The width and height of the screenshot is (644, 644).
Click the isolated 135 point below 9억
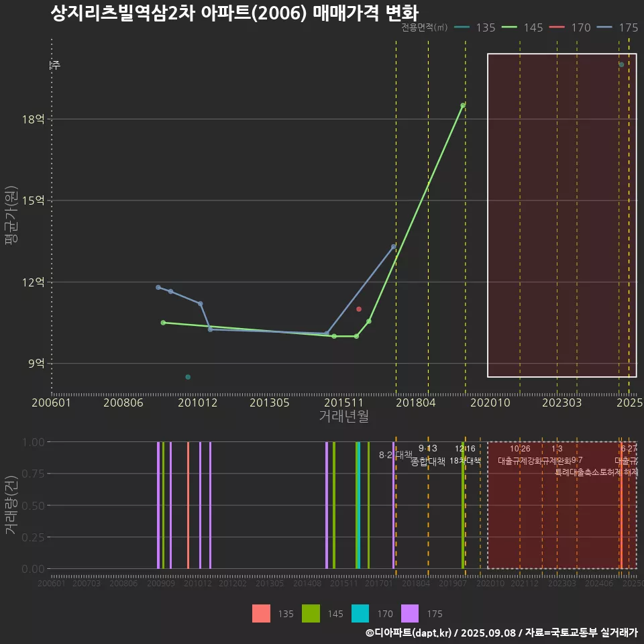pos(188,377)
